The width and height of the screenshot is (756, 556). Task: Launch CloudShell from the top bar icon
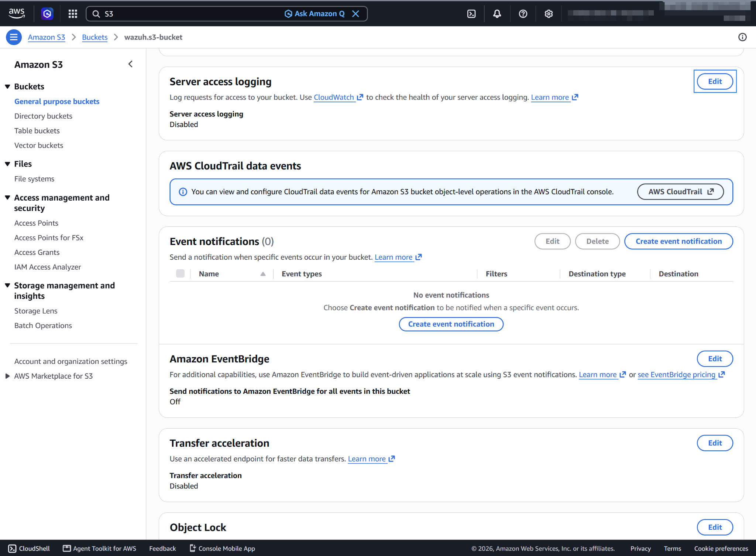click(471, 14)
